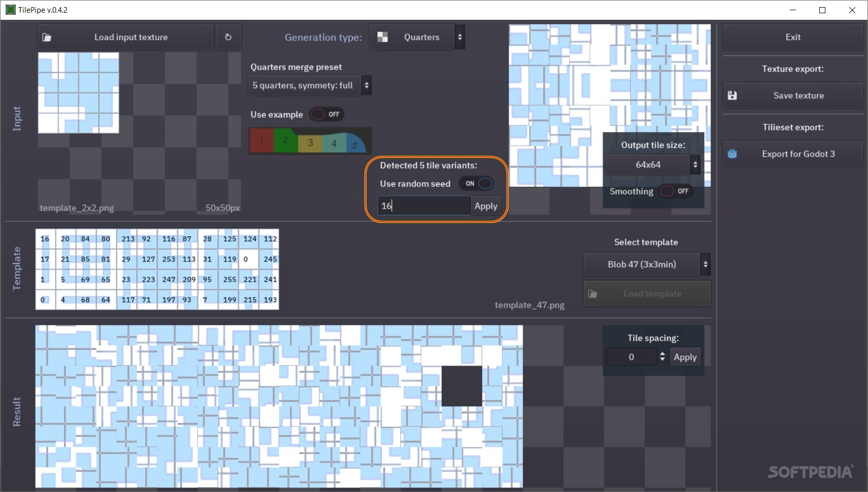This screenshot has width=868, height=492.
Task: Click template tile 127
Action: [147, 259]
